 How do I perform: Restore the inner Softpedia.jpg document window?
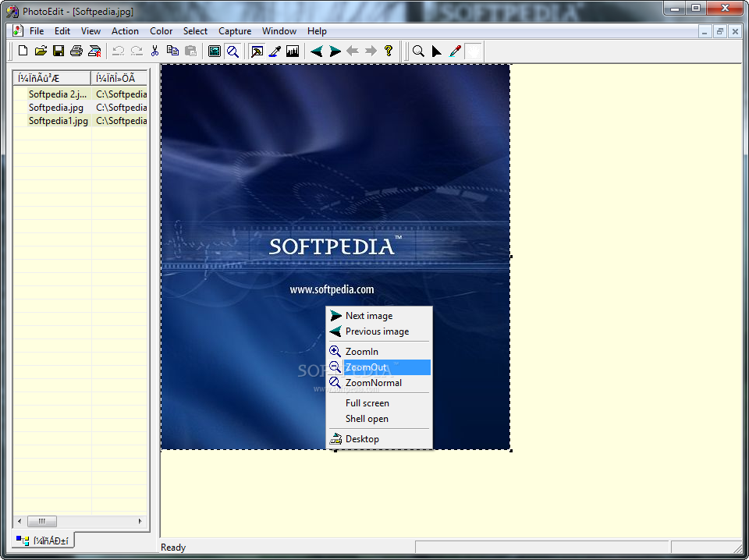tap(719, 31)
